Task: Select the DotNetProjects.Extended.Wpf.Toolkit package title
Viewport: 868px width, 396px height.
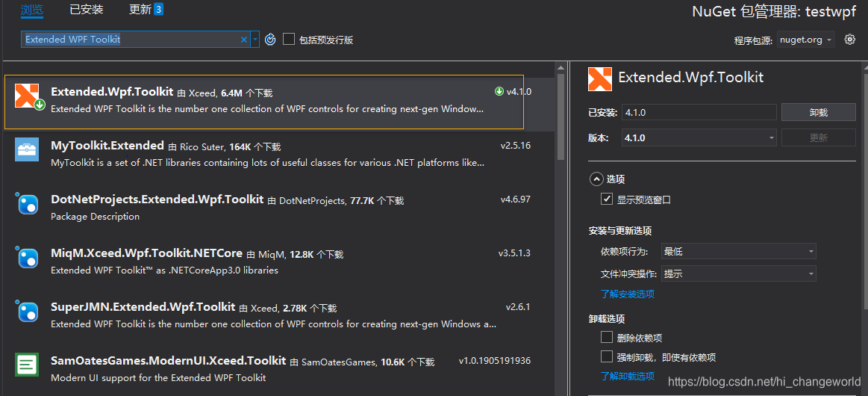Action: (x=157, y=199)
